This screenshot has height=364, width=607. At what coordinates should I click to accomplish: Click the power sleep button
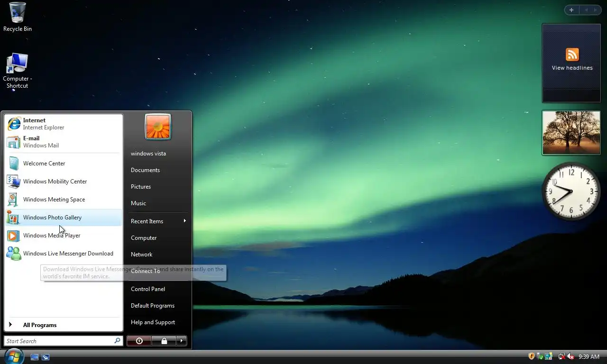(x=139, y=341)
